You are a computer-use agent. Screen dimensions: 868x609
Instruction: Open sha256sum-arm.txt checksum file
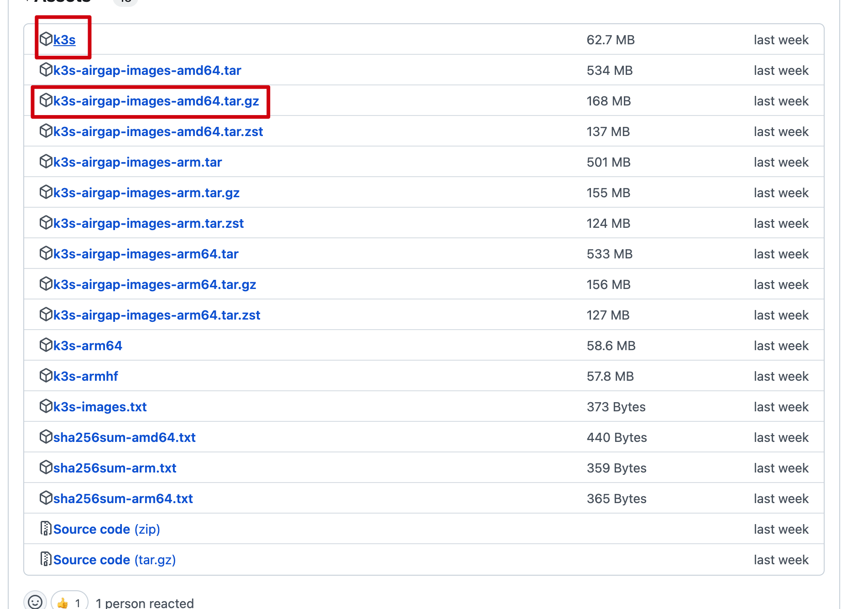[115, 468]
